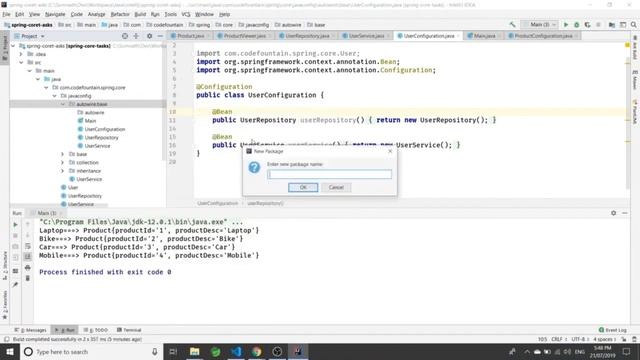
Task: Open the Project view selector dropdown
Action: (x=29, y=36)
